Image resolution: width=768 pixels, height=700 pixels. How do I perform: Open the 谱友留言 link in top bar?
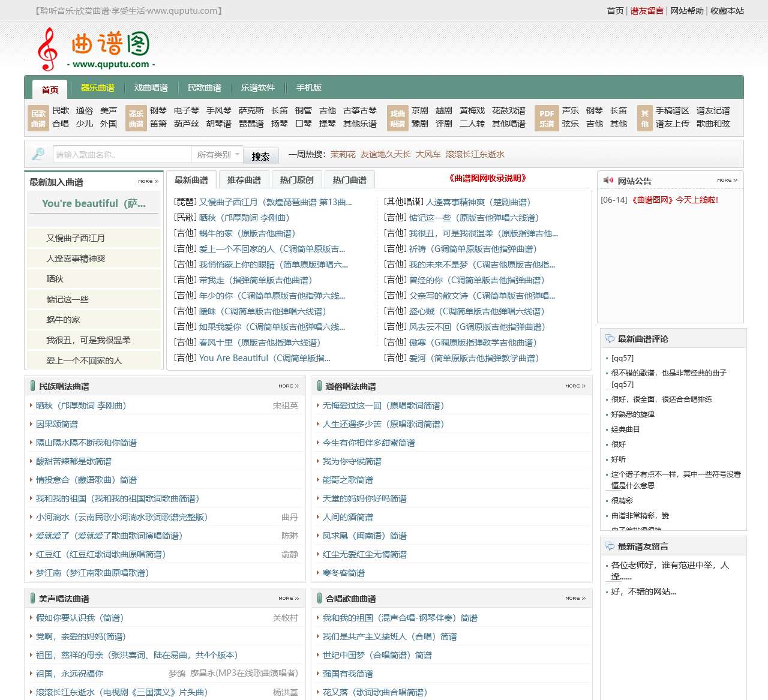pyautogui.click(x=647, y=11)
